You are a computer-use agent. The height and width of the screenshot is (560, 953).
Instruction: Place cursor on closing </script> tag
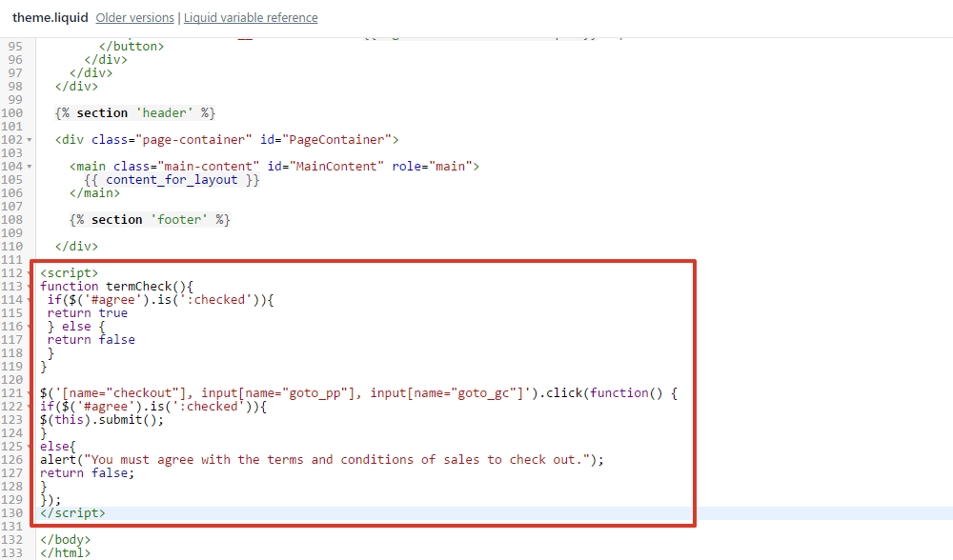pyautogui.click(x=72, y=513)
